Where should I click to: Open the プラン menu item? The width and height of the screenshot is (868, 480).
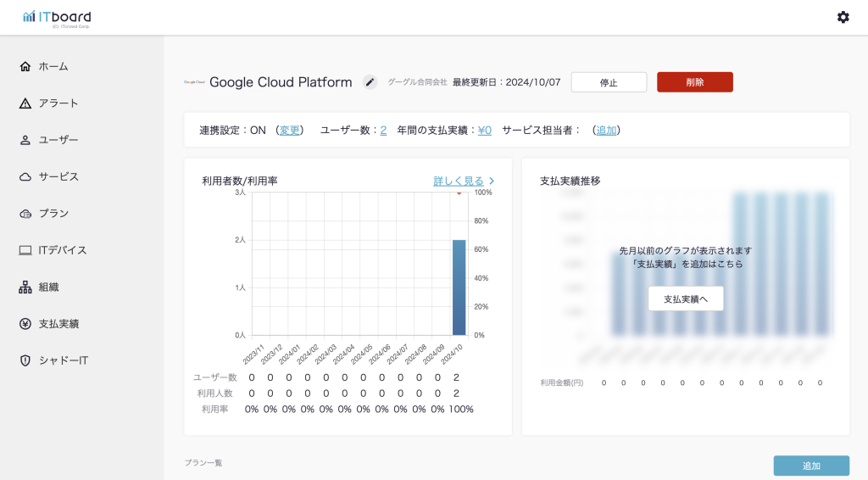click(x=53, y=214)
